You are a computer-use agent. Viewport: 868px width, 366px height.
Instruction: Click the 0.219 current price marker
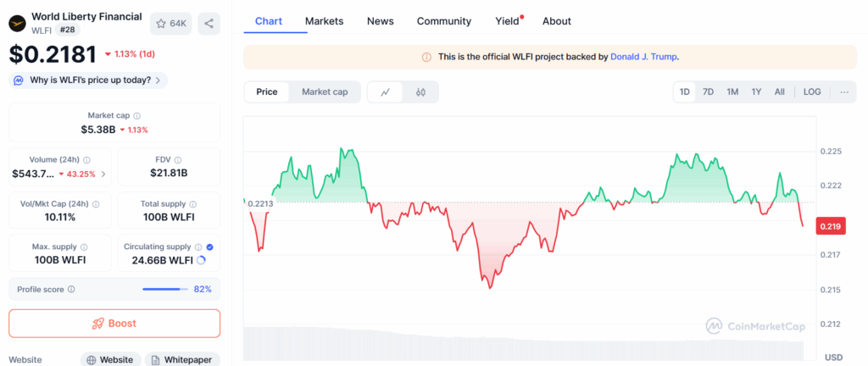tap(831, 226)
